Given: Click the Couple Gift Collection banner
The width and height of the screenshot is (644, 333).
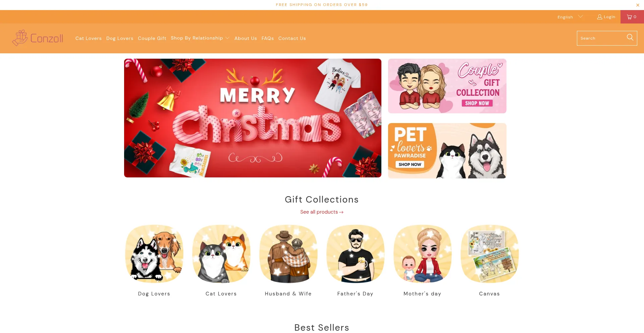Looking at the screenshot, I should (x=447, y=86).
